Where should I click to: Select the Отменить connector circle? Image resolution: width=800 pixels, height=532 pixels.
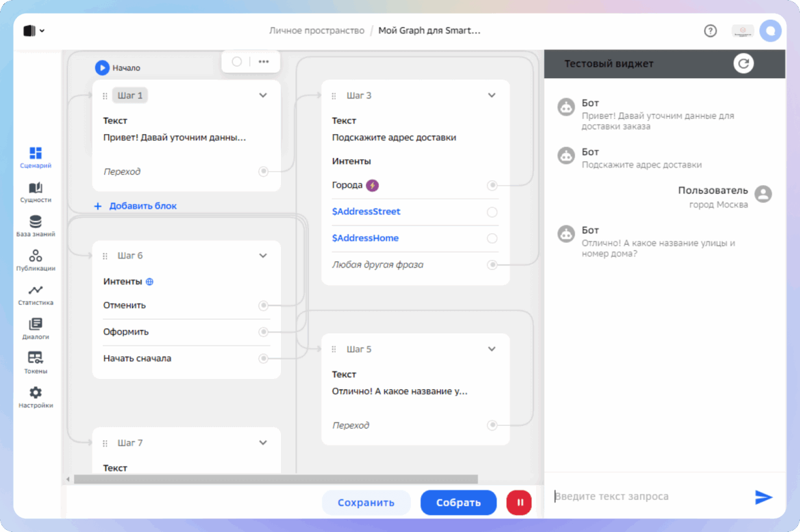[263, 305]
